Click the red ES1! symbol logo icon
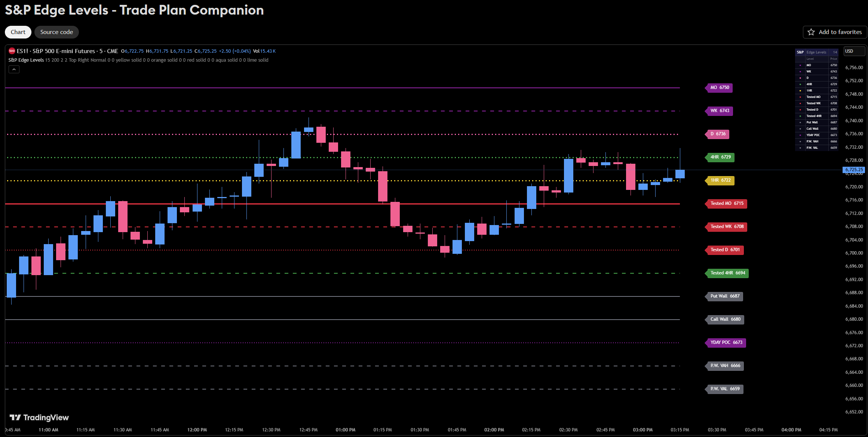Screen dimensions: 868x437 (x=12, y=51)
